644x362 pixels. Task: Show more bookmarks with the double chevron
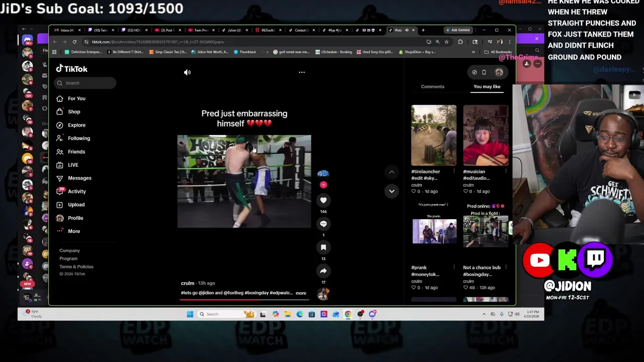(473, 52)
